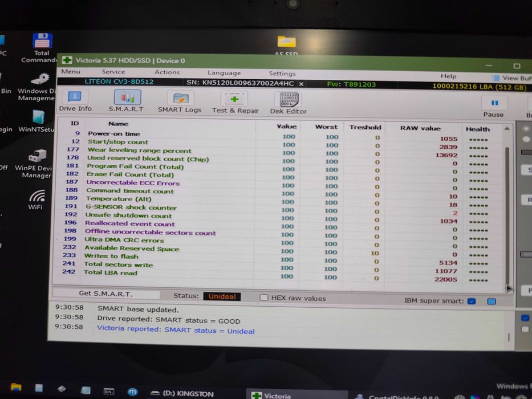Click the Unideal status indicator
Screen dimensions: 532x399
(222, 296)
